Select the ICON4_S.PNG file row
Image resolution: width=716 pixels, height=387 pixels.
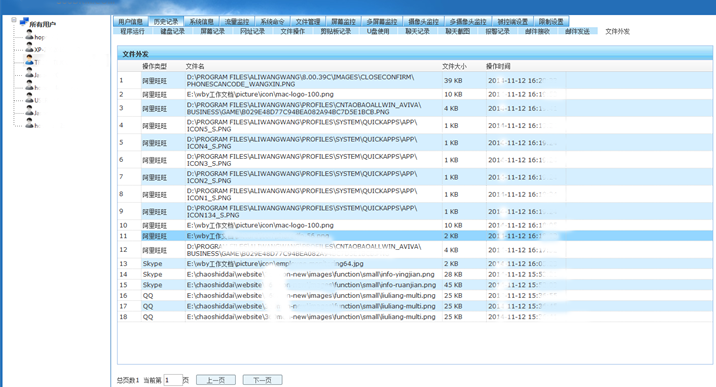415,142
